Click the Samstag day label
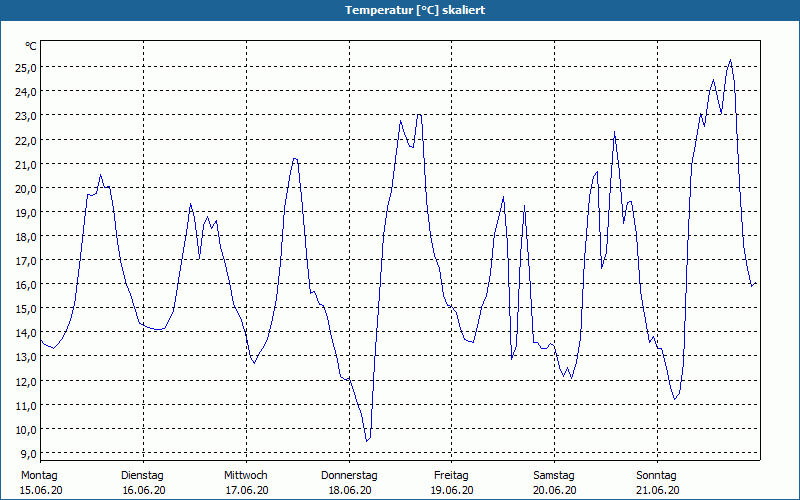The width and height of the screenshot is (800, 500). coord(554,476)
